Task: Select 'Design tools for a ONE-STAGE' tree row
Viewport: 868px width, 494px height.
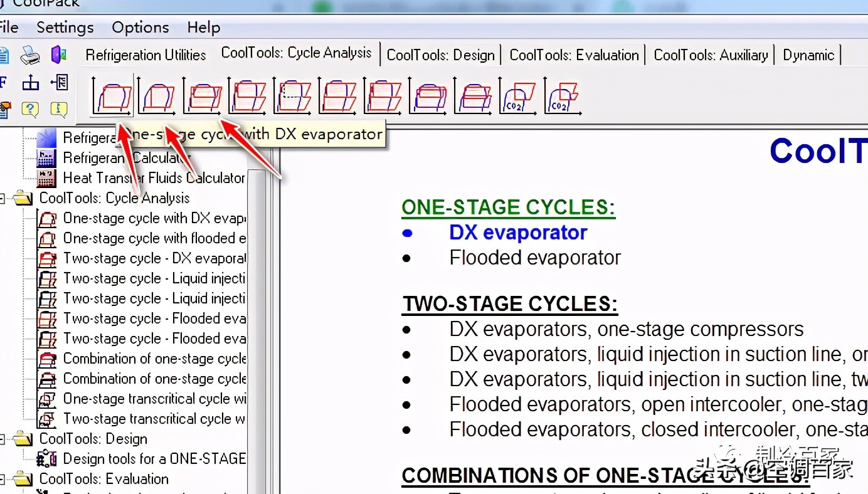Action: click(142, 459)
